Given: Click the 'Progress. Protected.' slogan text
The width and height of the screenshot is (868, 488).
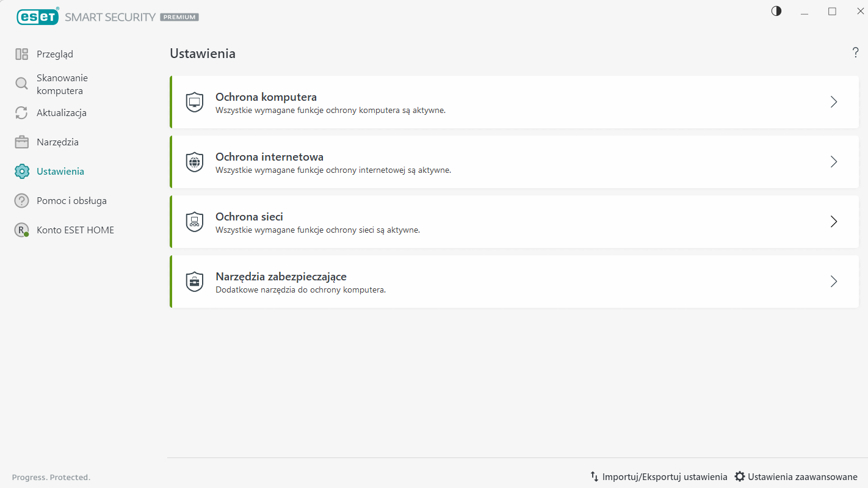Looking at the screenshot, I should coord(51,478).
